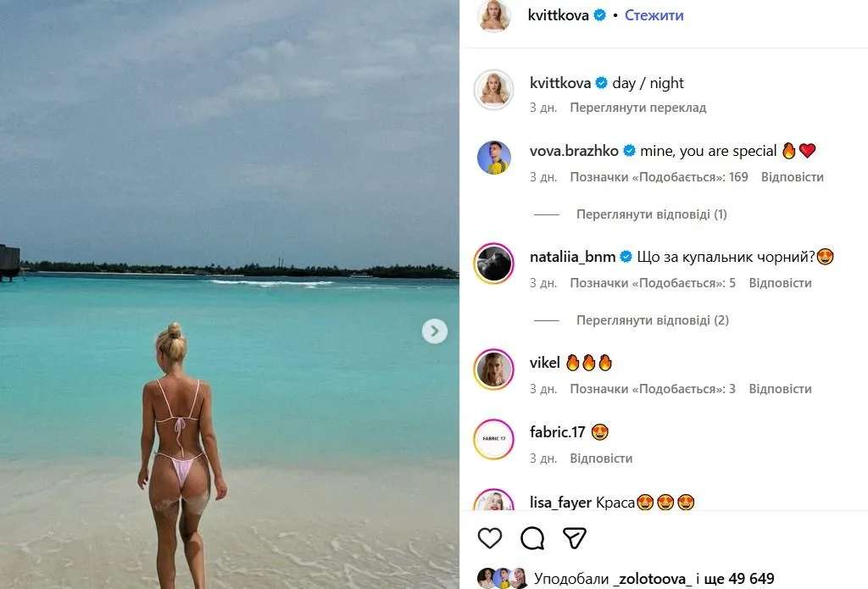Open _zolotoova_ profile from likes line
Image resolution: width=868 pixels, height=589 pixels.
(652, 579)
